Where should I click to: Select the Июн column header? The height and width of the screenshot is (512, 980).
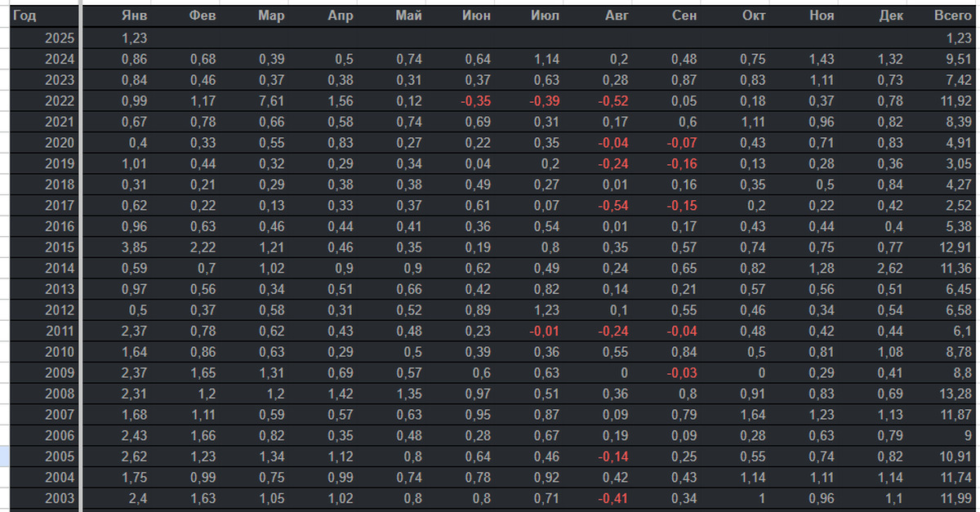(x=476, y=16)
